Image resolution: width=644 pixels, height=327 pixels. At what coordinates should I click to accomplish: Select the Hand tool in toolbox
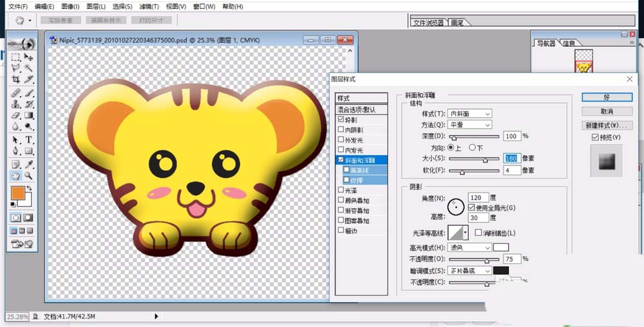point(15,176)
